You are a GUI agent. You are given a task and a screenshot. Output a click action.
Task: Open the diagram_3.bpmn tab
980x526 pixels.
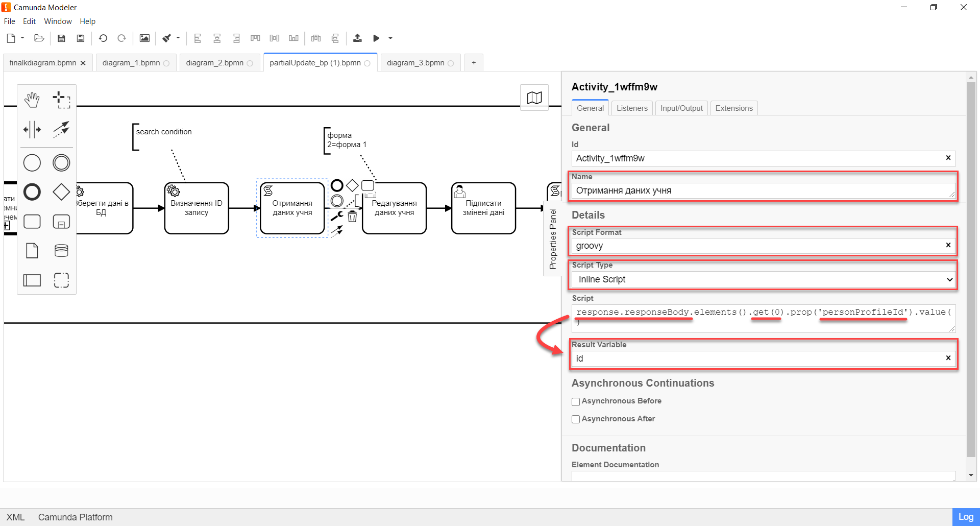tap(415, 63)
